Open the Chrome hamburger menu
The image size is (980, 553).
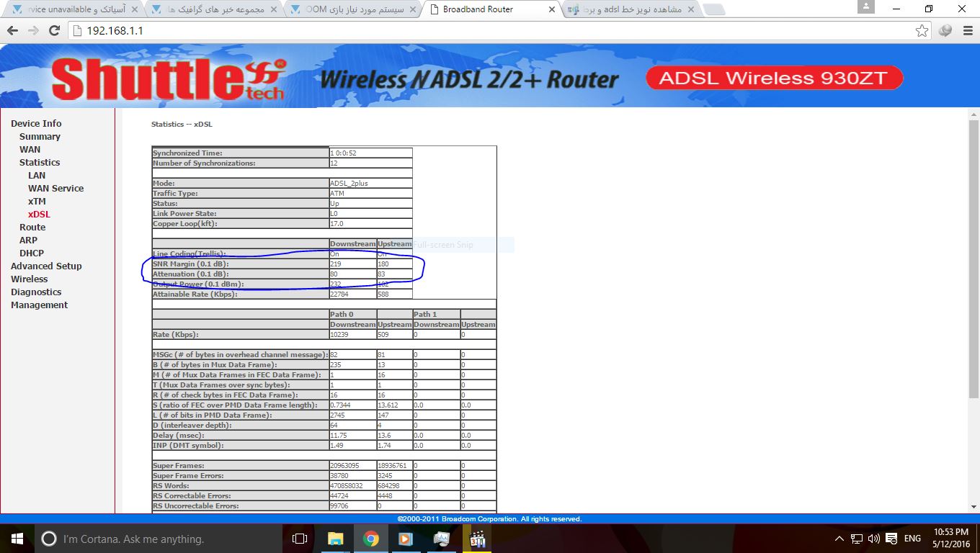(x=966, y=31)
